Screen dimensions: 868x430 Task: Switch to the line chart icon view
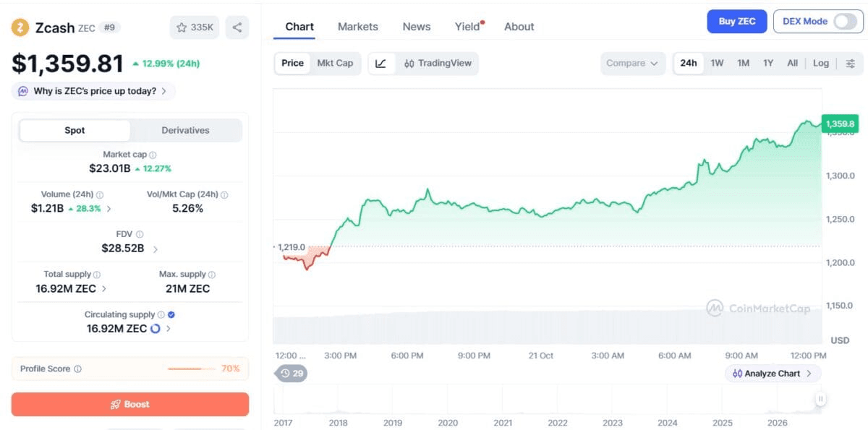[x=380, y=64]
